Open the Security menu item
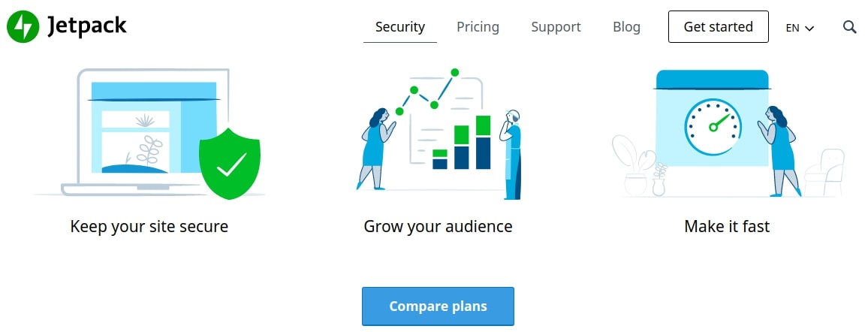Screen dimensions: 868x332 point(400,27)
